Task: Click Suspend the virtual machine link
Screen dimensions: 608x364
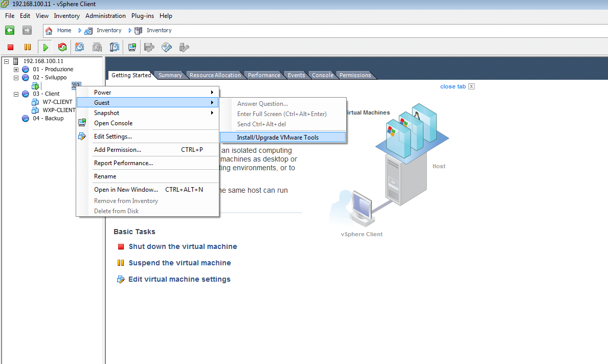Action: (x=179, y=263)
